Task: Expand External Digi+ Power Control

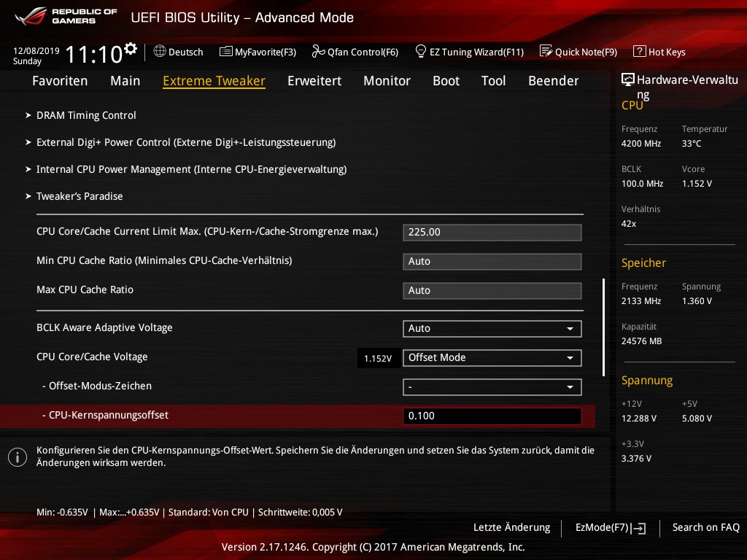Action: pyautogui.click(x=186, y=142)
